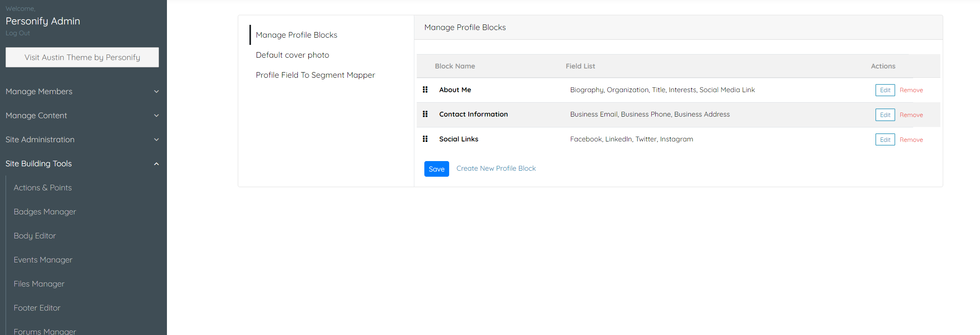980x335 pixels.
Task: Click the Manage Profile Blocks panel heading
Action: 465,27
